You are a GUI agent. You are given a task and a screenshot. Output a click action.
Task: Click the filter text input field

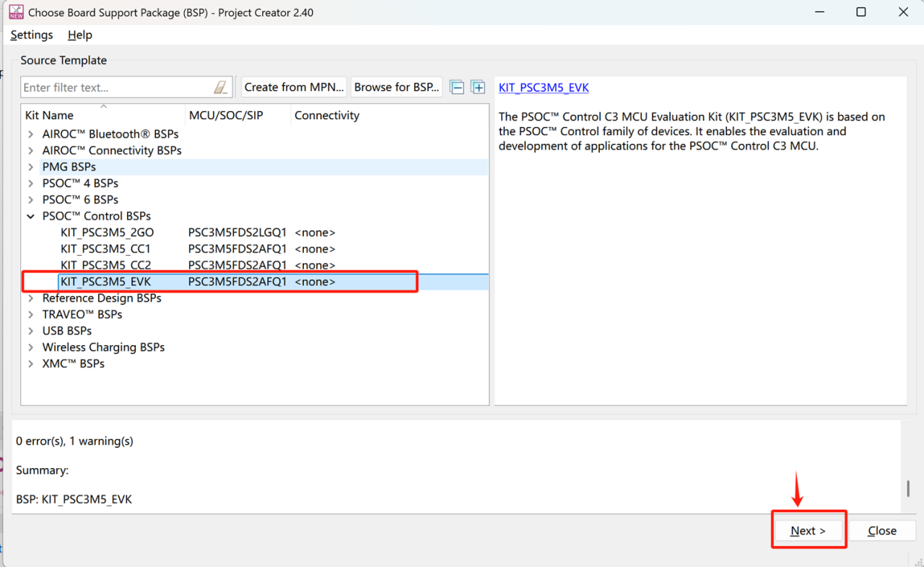click(115, 87)
